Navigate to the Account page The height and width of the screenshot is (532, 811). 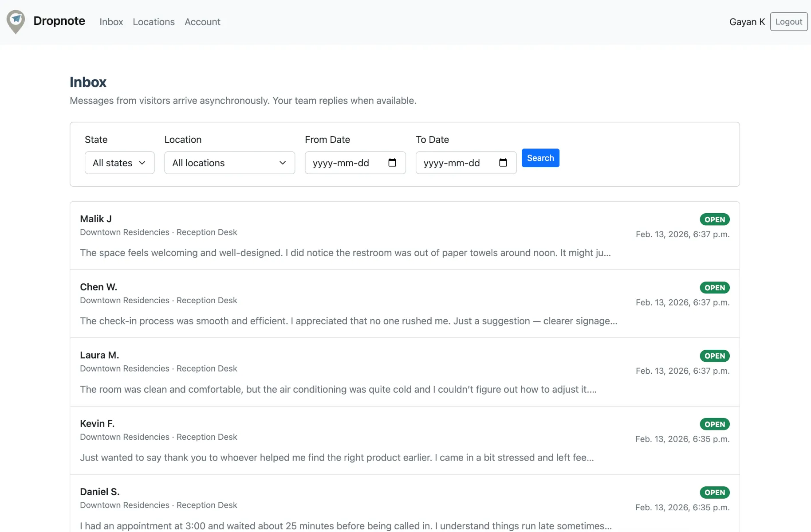[202, 22]
